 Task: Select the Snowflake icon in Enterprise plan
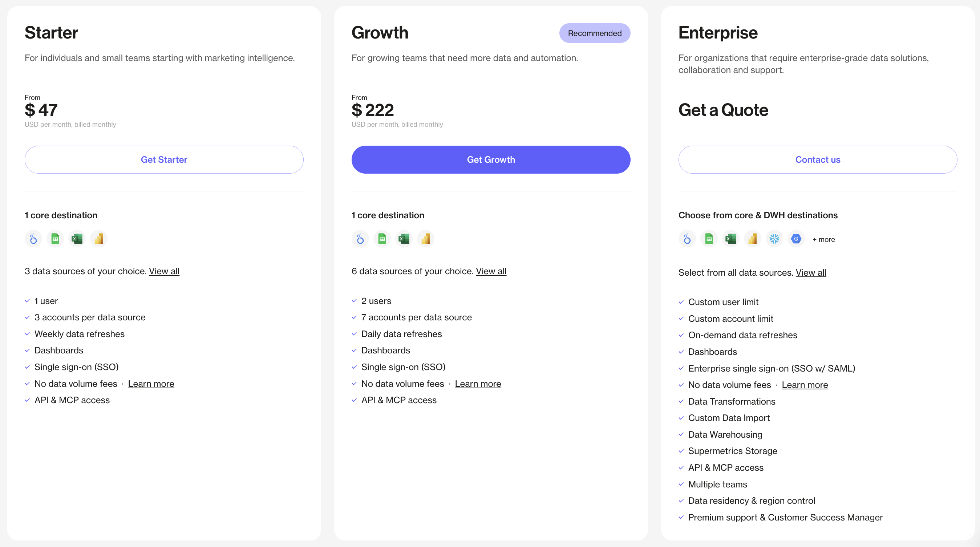pyautogui.click(x=774, y=239)
